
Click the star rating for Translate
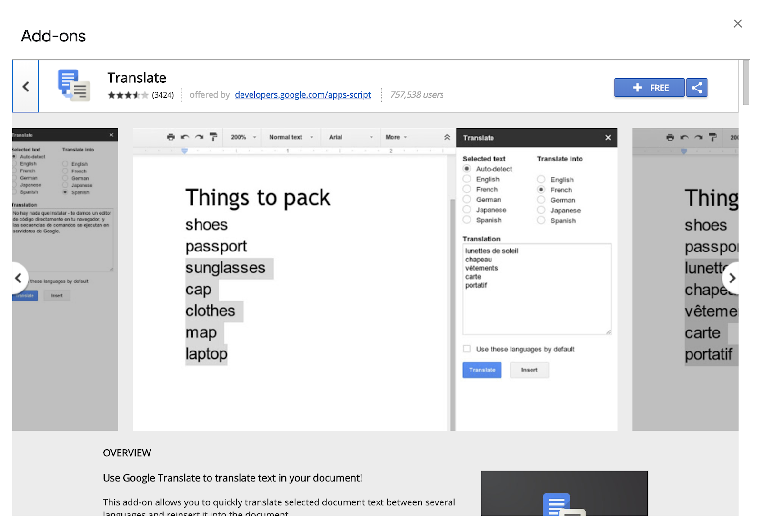click(x=128, y=95)
